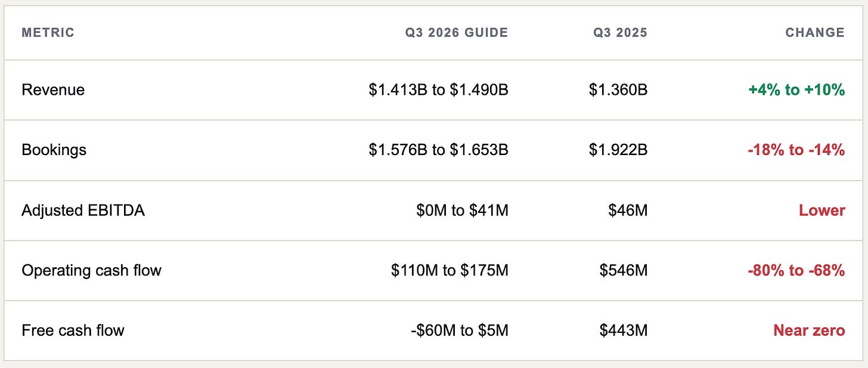The image size is (868, 368).
Task: Click the $1.413B to $1.490B revenue guide
Action: click(438, 90)
